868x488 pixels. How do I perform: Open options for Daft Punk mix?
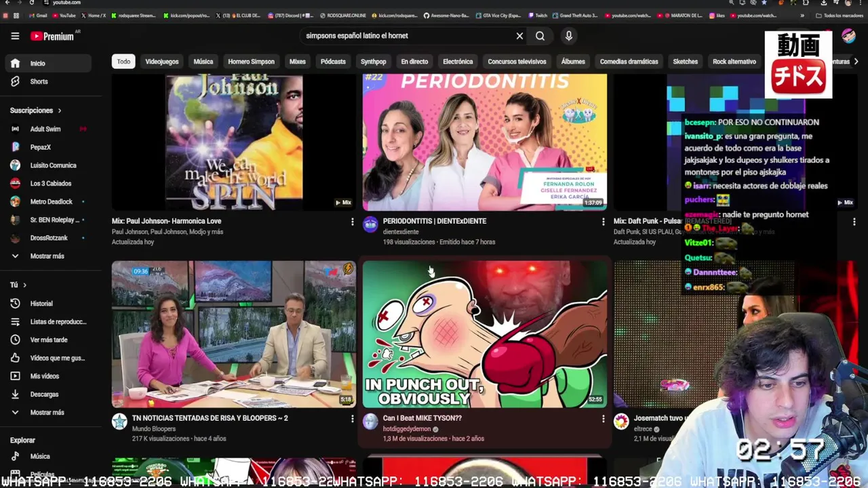tap(854, 222)
